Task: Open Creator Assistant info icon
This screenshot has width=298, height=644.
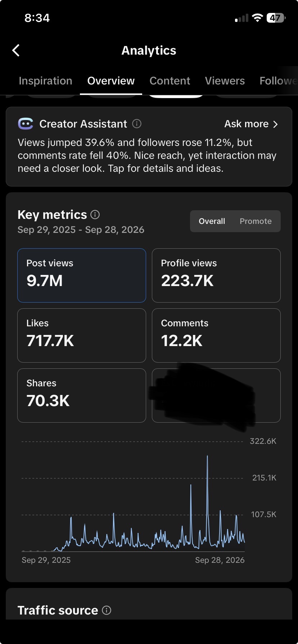Action: point(137,124)
